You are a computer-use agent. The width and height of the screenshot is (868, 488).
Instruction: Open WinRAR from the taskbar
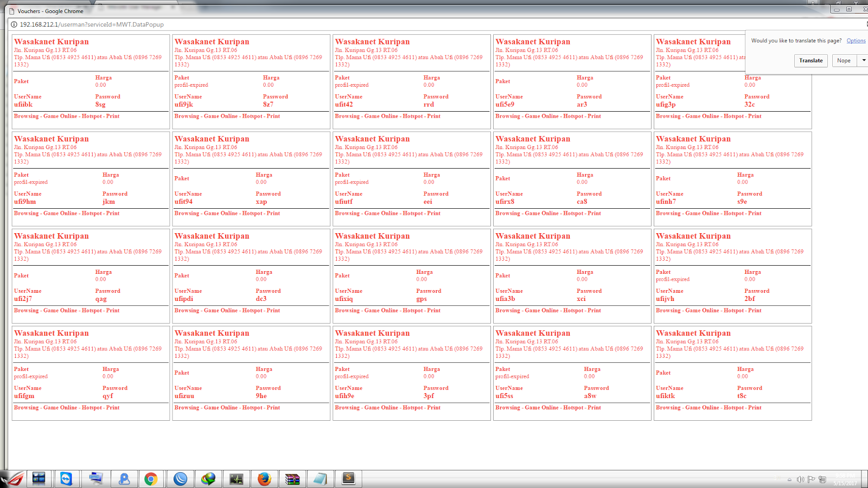[x=292, y=479]
